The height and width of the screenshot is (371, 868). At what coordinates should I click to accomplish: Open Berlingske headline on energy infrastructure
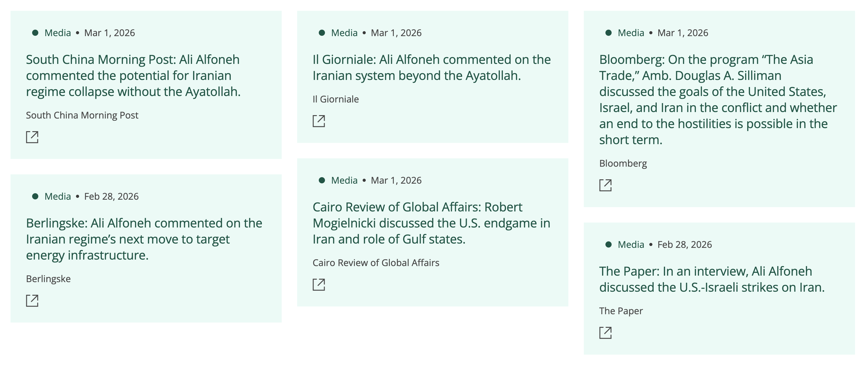144,239
